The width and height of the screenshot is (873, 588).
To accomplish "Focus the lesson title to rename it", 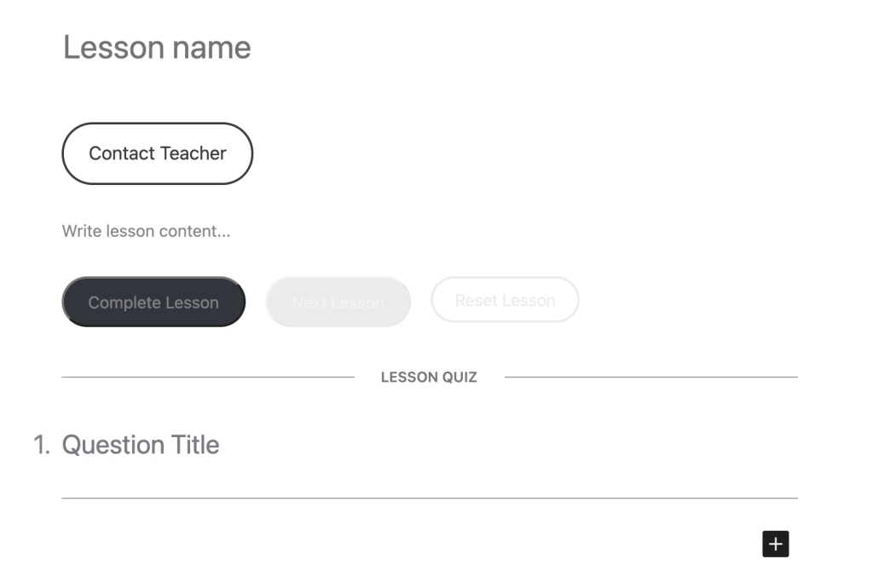I will click(x=157, y=47).
